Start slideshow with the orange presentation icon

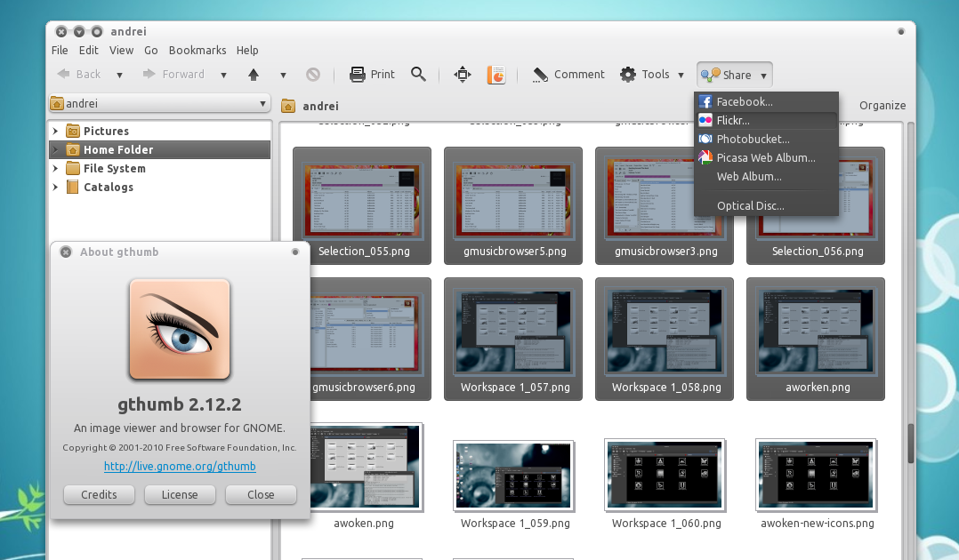496,75
